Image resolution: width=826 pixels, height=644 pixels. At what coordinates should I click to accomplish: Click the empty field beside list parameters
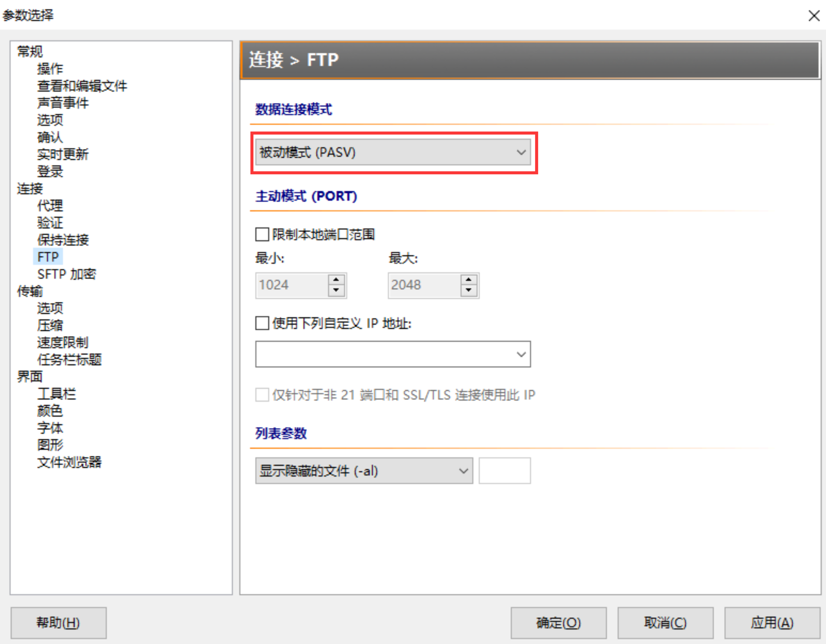coord(505,471)
